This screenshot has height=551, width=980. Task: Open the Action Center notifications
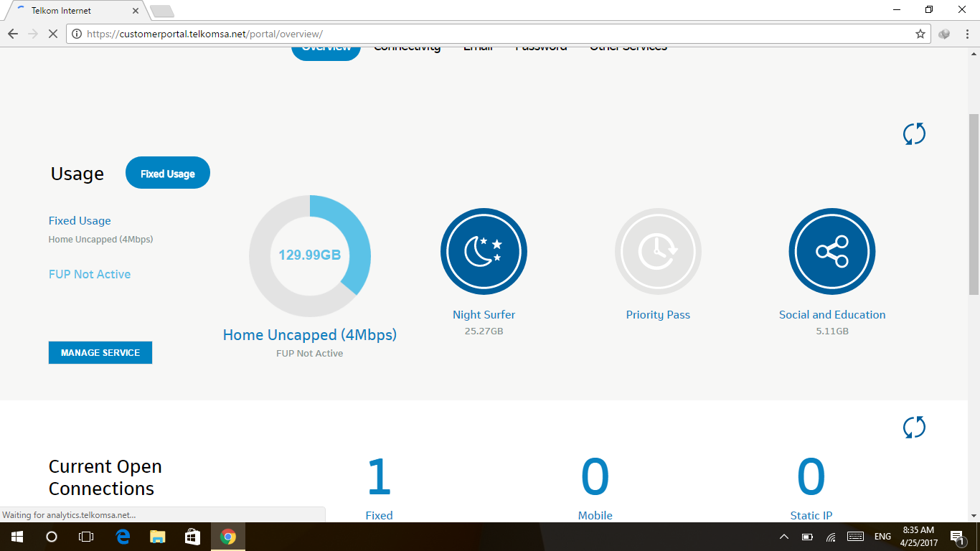(957, 537)
